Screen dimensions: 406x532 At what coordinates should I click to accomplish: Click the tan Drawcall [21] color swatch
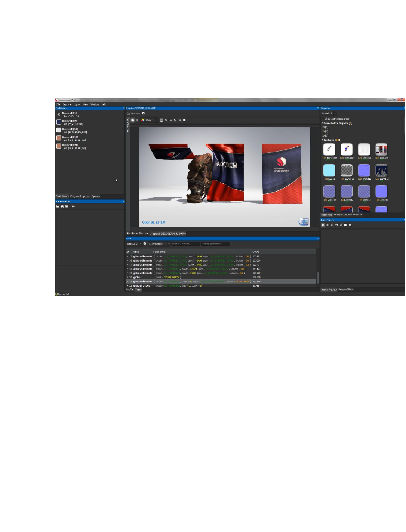(59, 146)
